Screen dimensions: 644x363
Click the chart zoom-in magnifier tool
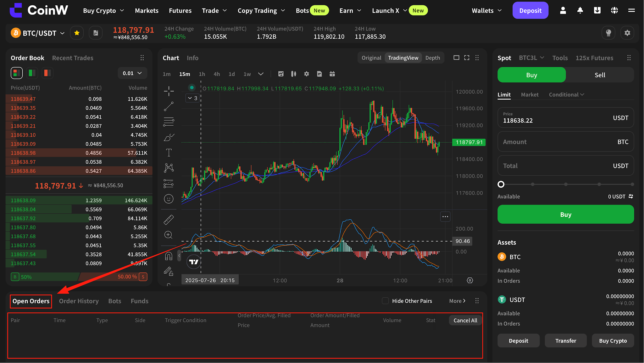169,235
